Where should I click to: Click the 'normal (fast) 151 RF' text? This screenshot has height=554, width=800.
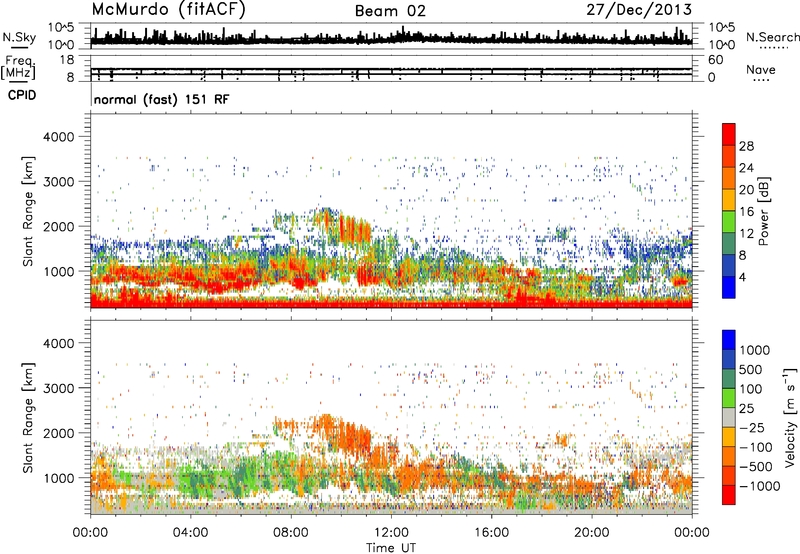162,99
